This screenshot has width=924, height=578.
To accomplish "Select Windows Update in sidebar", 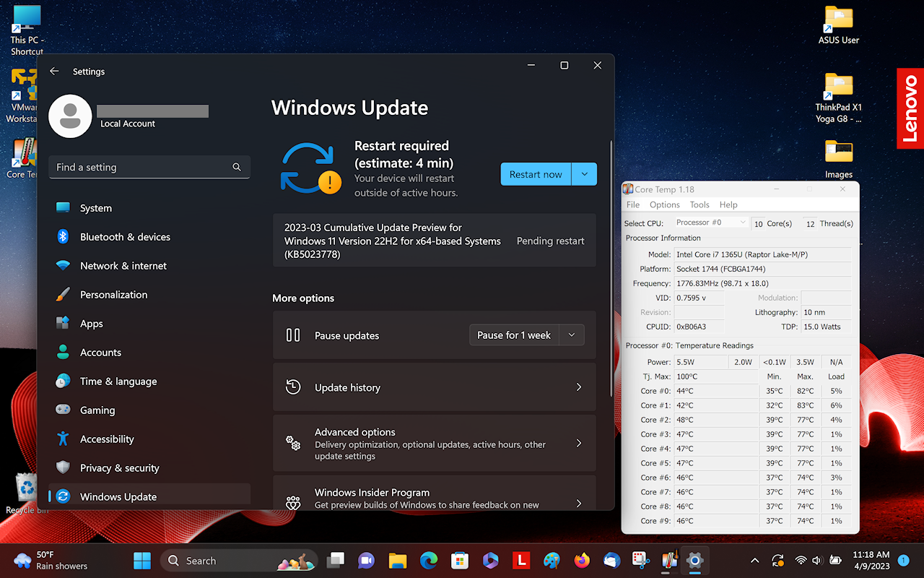I will pyautogui.click(x=149, y=496).
